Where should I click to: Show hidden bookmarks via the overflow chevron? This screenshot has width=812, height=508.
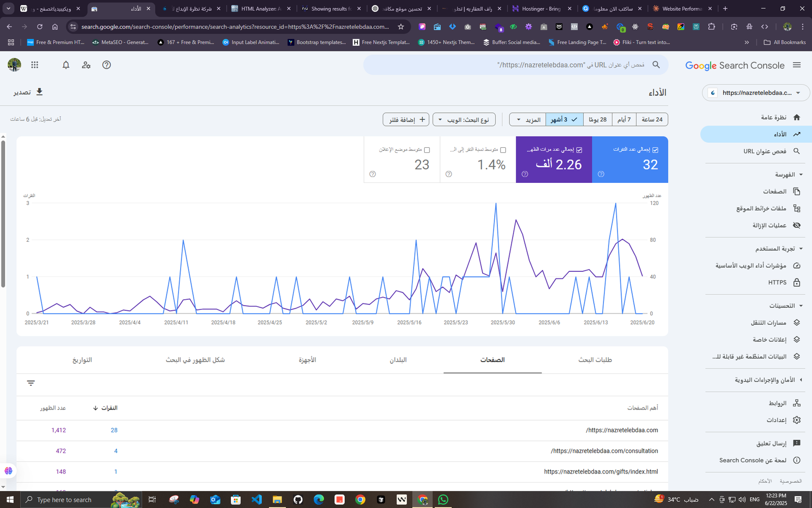click(747, 42)
